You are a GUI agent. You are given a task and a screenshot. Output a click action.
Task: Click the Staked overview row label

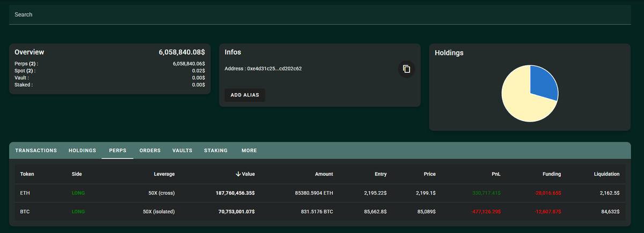pyautogui.click(x=24, y=85)
